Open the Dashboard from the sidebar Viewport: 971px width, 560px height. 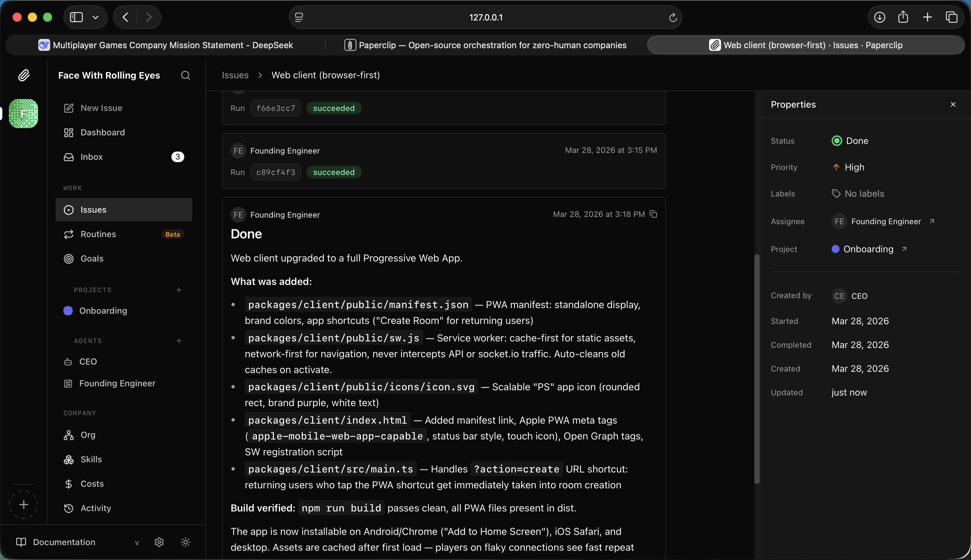pos(102,132)
